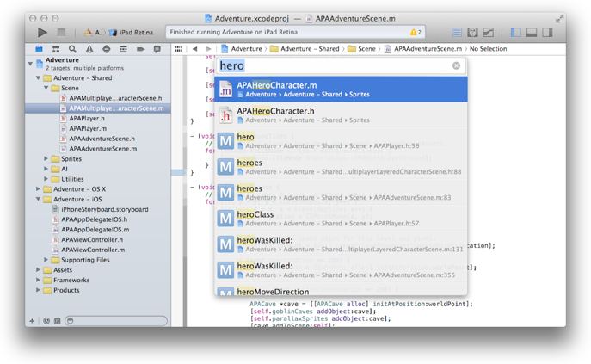Viewport: 591px width, 364px height.
Task: Toggle the Navigator pane visibility
Action: pos(515,33)
